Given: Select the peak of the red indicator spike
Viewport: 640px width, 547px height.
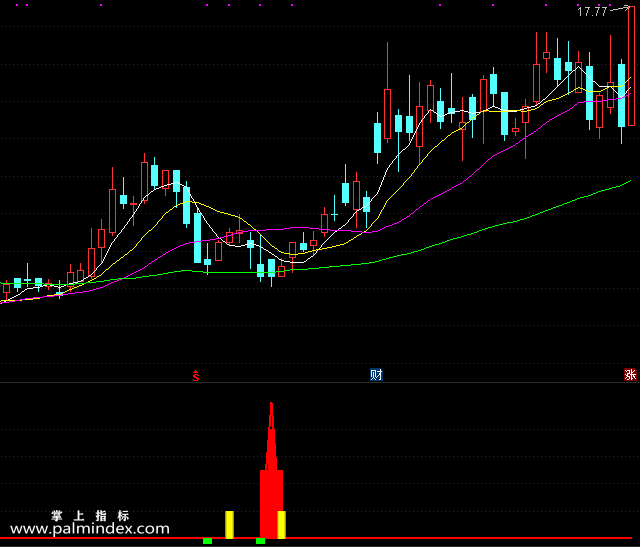Looking at the screenshot, I should coord(271,404).
